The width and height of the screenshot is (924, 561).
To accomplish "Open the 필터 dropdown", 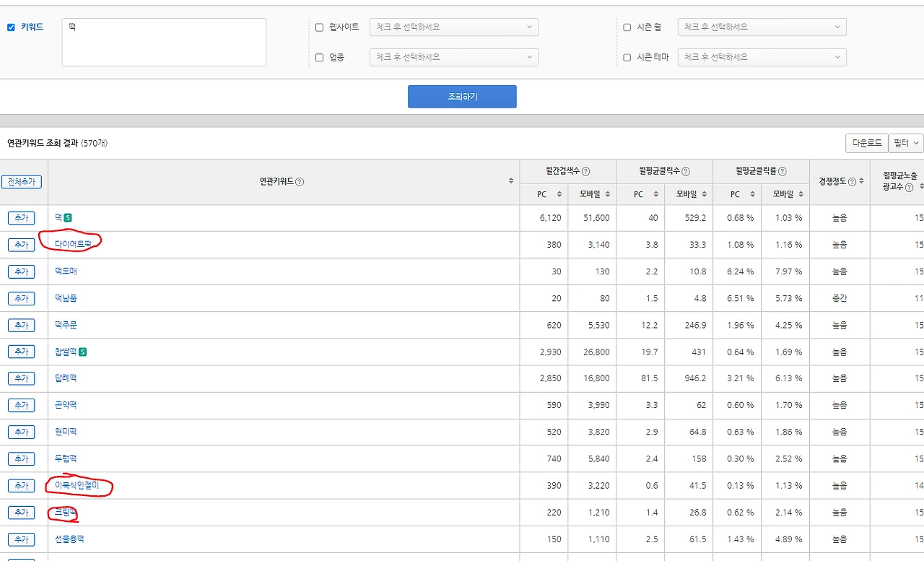I will click(x=905, y=143).
